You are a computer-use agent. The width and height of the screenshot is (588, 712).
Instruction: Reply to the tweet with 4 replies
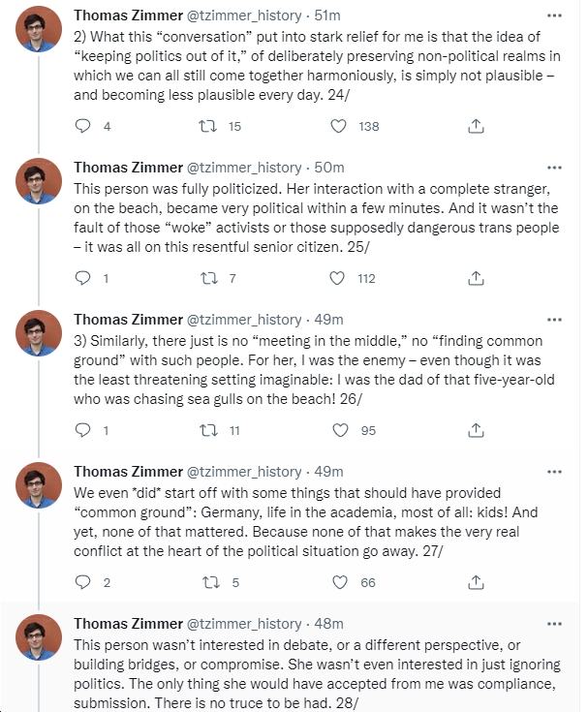pos(82,126)
